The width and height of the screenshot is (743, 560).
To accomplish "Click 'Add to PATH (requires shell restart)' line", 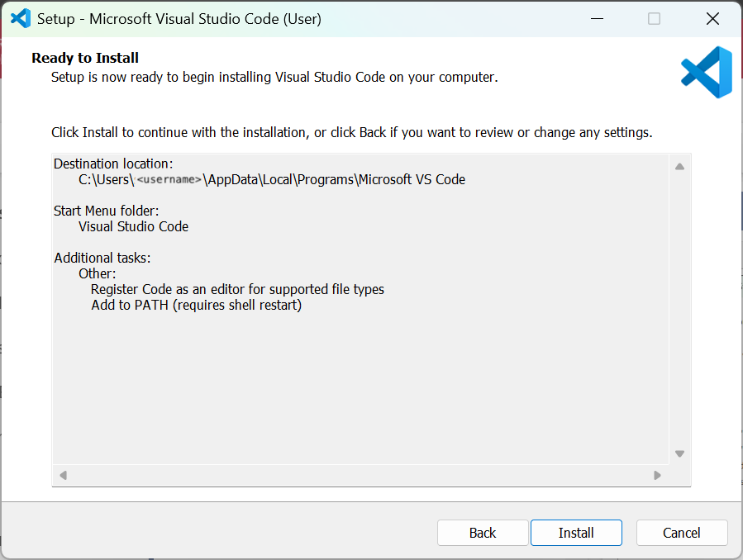I will coord(197,306).
